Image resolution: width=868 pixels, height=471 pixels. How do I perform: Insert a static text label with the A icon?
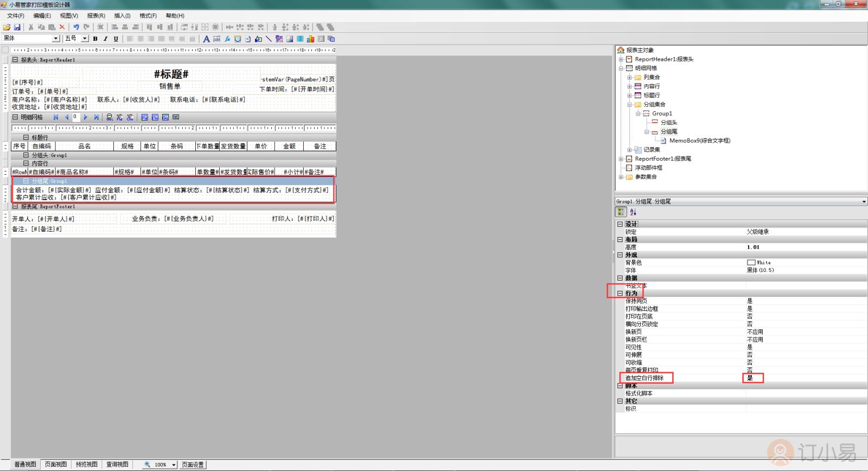(206, 39)
